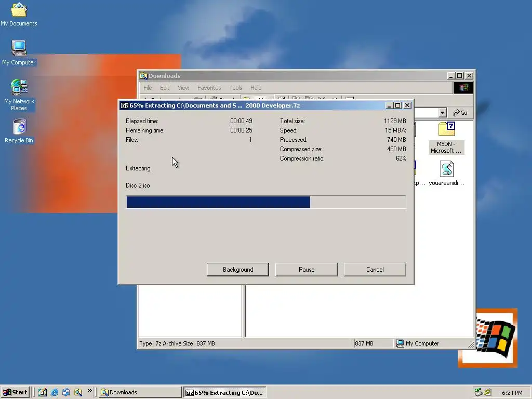532x399 pixels.
Task: Click the 'Elapsed time' value 00:00:49
Action: (x=241, y=121)
